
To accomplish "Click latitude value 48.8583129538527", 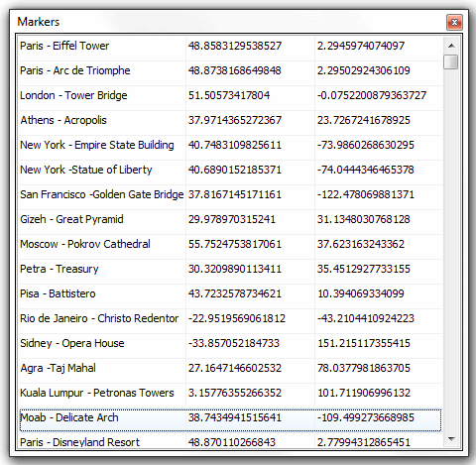I will 235,46.
